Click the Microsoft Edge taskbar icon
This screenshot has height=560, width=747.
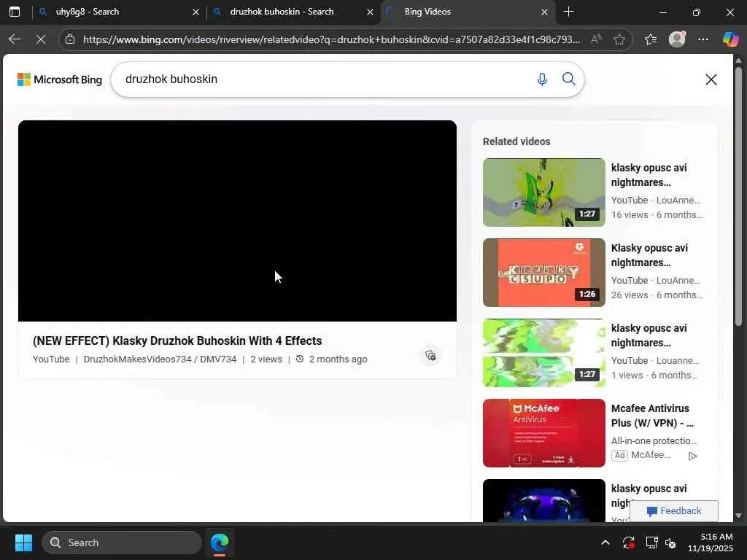coord(220,542)
